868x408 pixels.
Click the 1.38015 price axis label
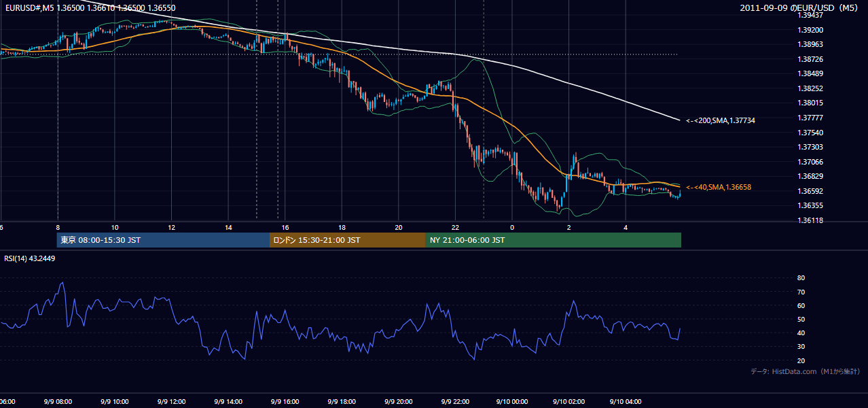810,103
